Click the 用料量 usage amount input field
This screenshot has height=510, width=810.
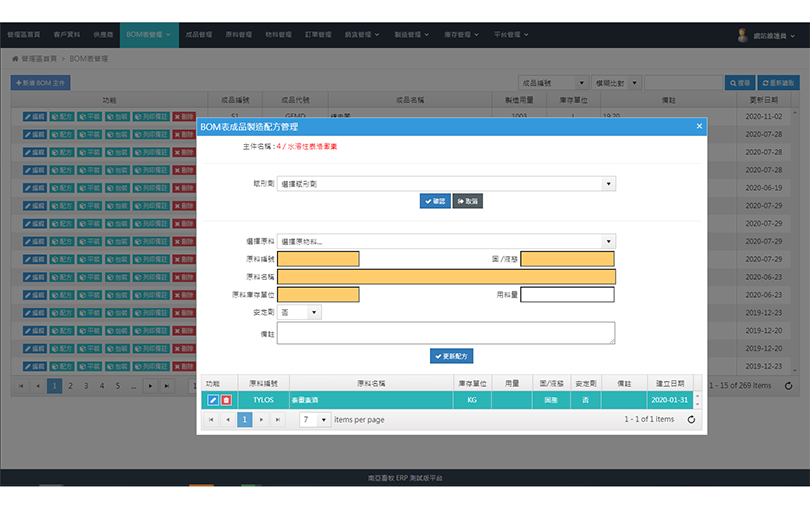click(x=567, y=295)
